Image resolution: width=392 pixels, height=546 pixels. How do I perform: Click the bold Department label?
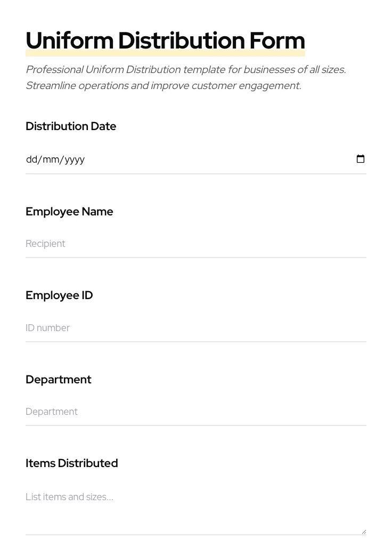(x=59, y=380)
